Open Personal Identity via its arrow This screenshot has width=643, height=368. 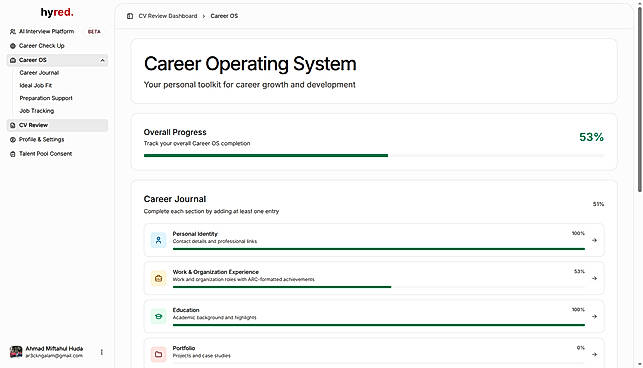point(594,240)
